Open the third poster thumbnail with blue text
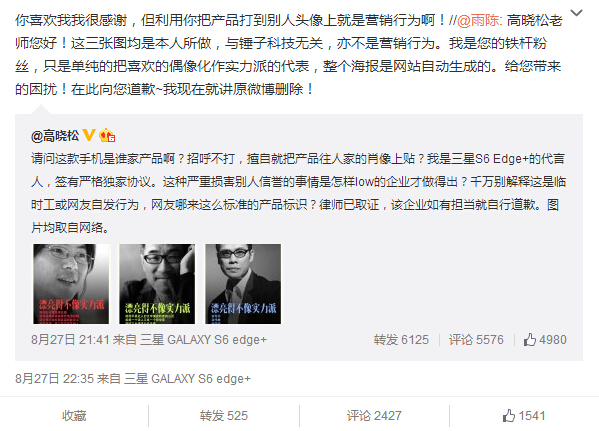The height and width of the screenshot is (431, 599). click(243, 284)
